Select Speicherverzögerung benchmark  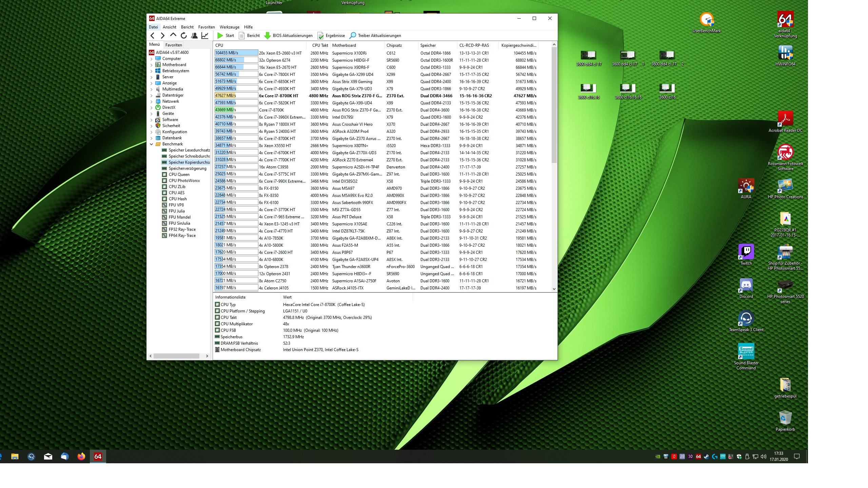coord(184,168)
